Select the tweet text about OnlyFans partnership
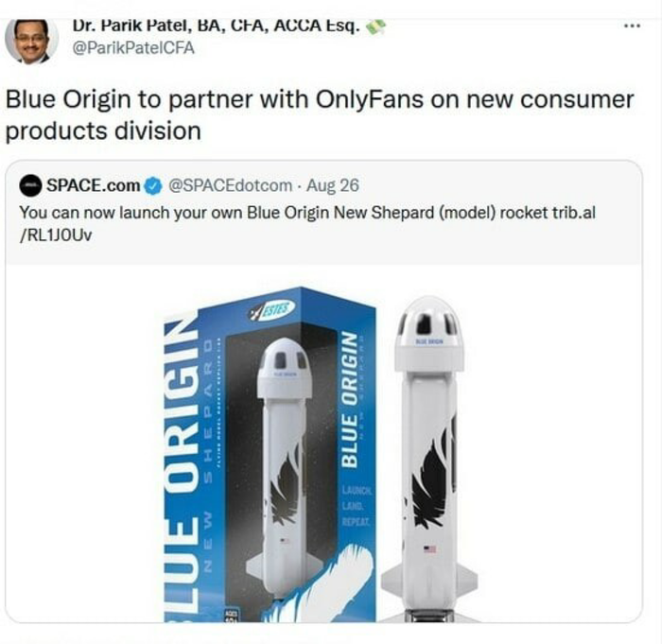The height and width of the screenshot is (644, 662). tap(320, 114)
